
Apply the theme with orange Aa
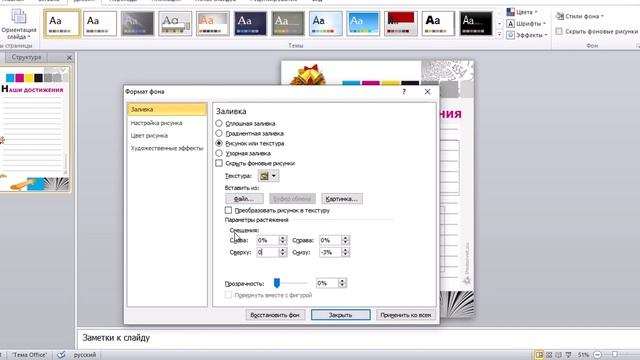click(x=213, y=24)
